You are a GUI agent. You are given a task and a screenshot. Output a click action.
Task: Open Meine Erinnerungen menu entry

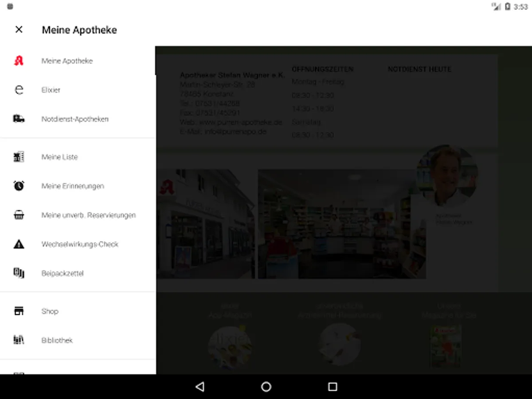point(78,186)
